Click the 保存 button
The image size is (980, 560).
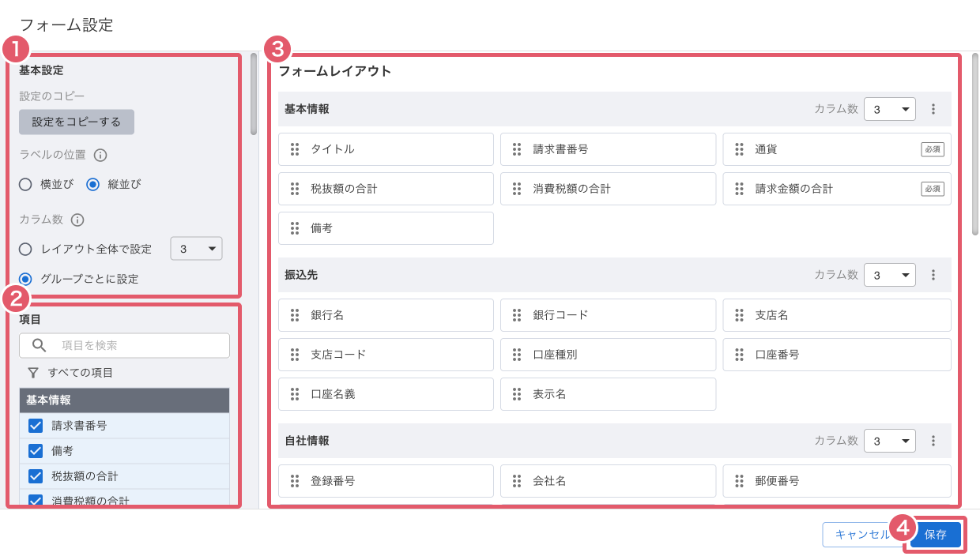pyautogui.click(x=935, y=535)
